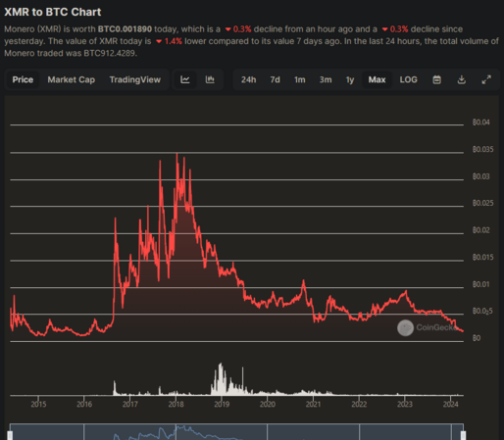Switch to candlestick chart icon
Screen dimensions: 504x440
(210, 79)
